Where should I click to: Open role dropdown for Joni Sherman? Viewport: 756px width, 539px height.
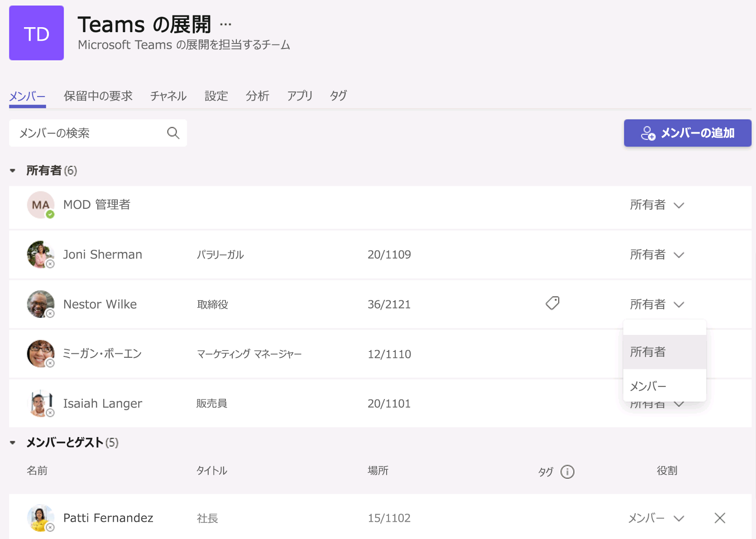click(657, 255)
